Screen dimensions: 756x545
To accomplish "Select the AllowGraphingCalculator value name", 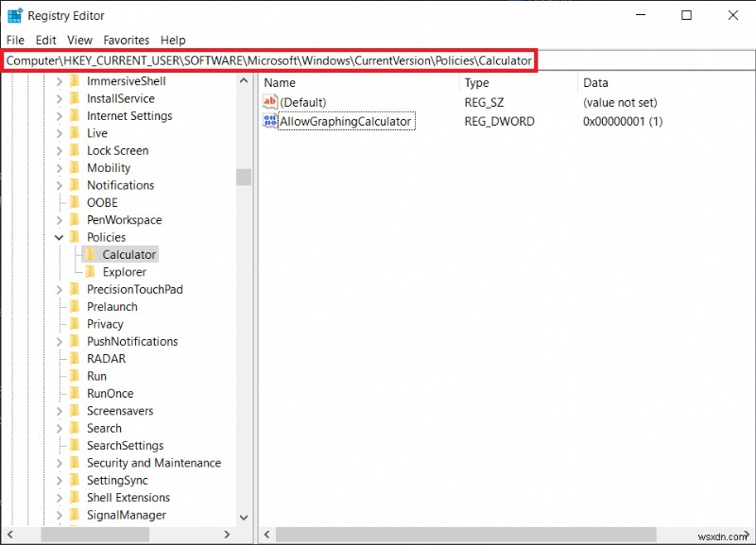I will [x=346, y=122].
